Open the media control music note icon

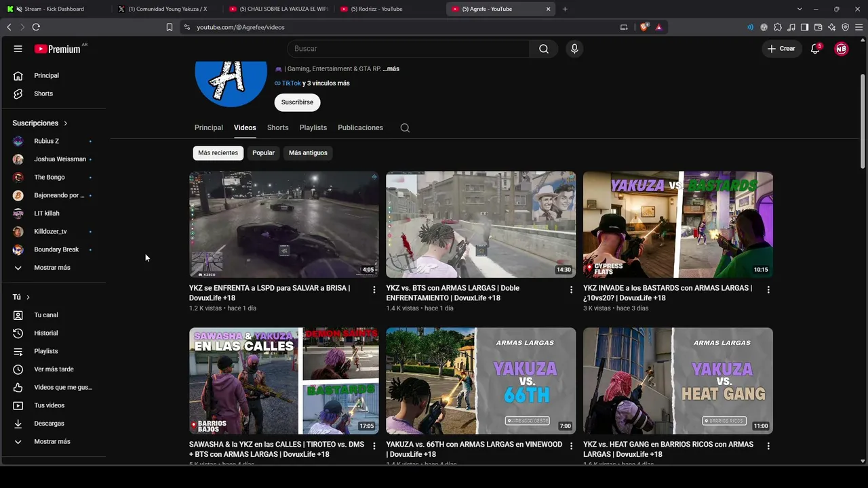791,27
